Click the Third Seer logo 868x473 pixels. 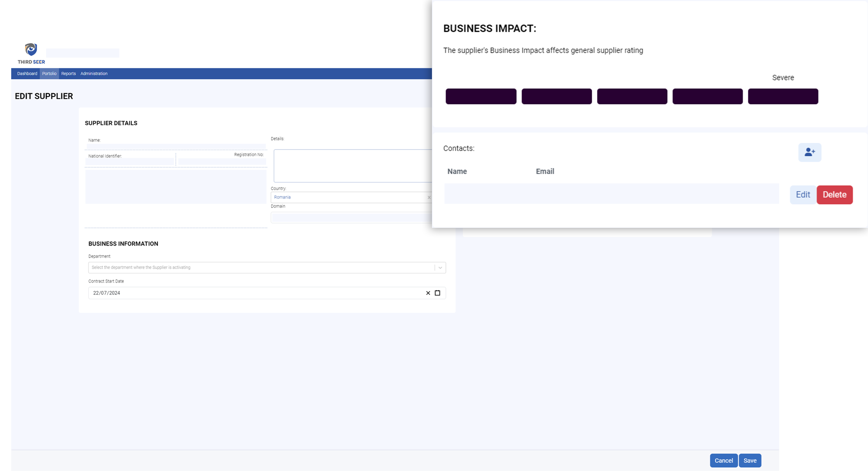click(x=31, y=53)
